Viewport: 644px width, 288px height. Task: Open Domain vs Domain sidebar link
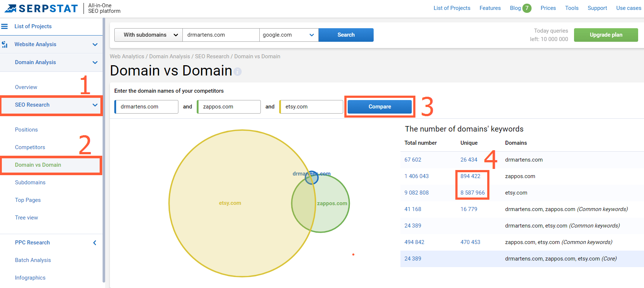38,165
